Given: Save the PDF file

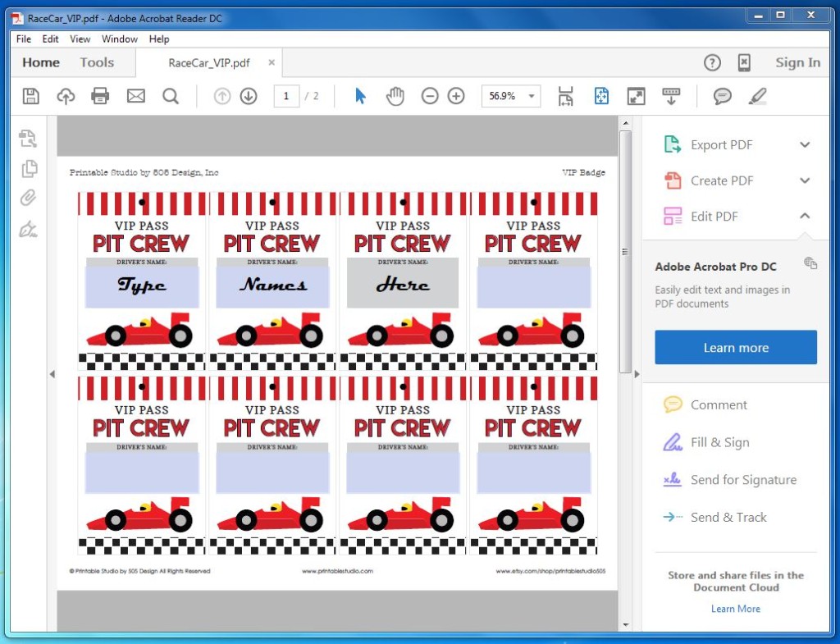Looking at the screenshot, I should [30, 96].
